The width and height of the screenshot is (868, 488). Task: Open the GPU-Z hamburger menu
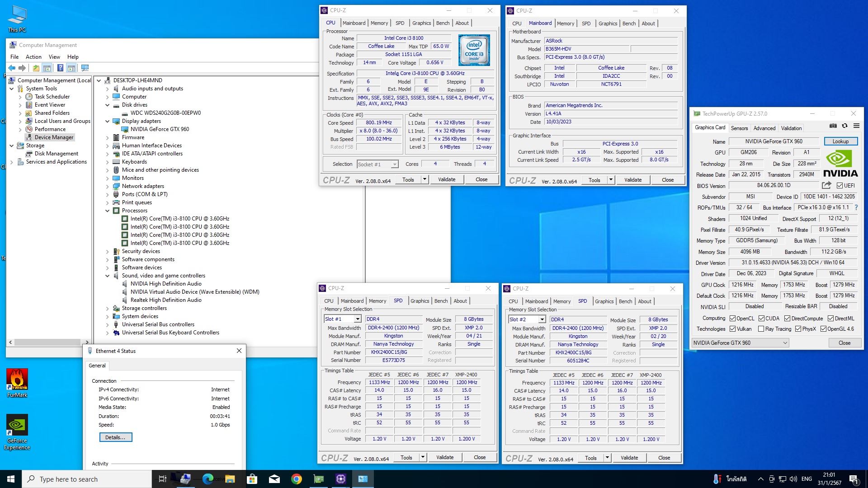(x=856, y=126)
